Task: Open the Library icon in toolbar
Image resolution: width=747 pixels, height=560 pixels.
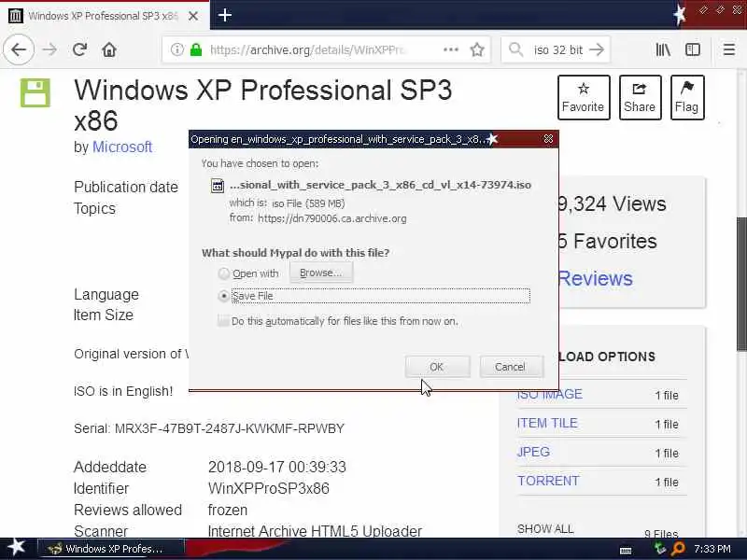Action: click(663, 49)
